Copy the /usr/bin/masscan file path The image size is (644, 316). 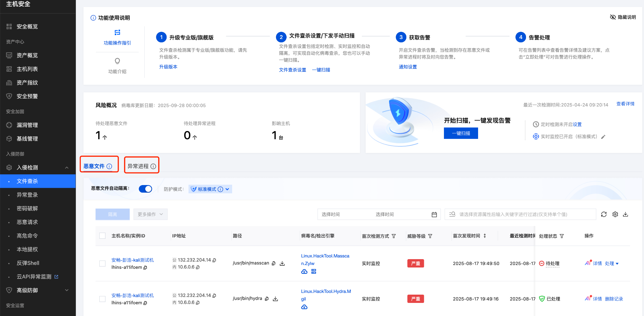point(274,263)
